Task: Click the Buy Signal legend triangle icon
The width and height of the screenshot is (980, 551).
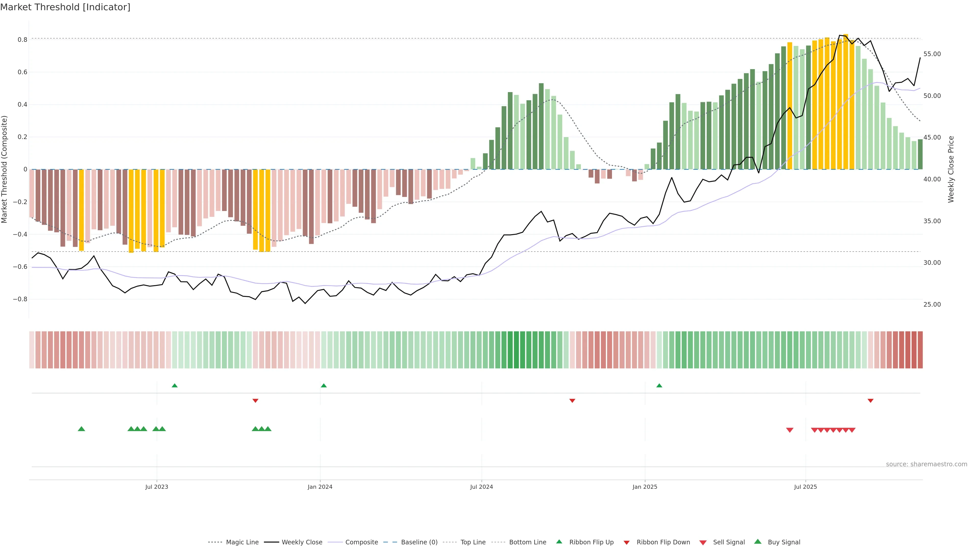Action: (x=758, y=542)
